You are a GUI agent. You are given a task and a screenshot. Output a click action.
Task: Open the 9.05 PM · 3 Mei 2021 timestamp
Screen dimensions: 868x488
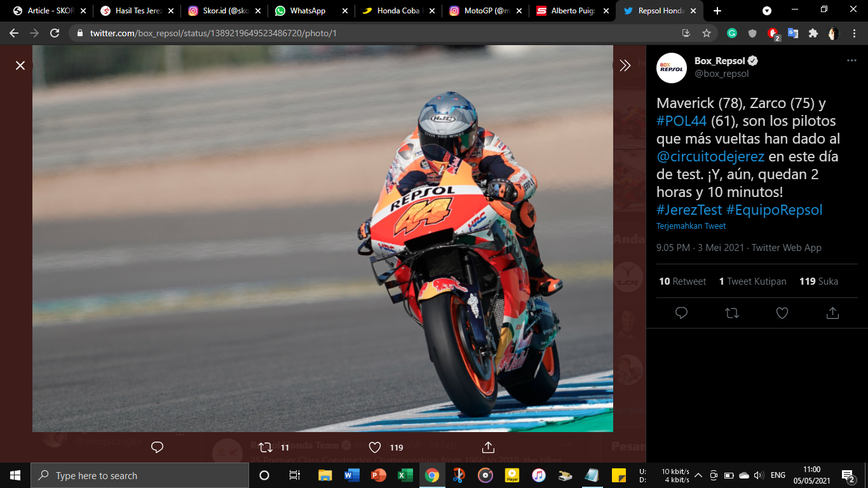(701, 248)
